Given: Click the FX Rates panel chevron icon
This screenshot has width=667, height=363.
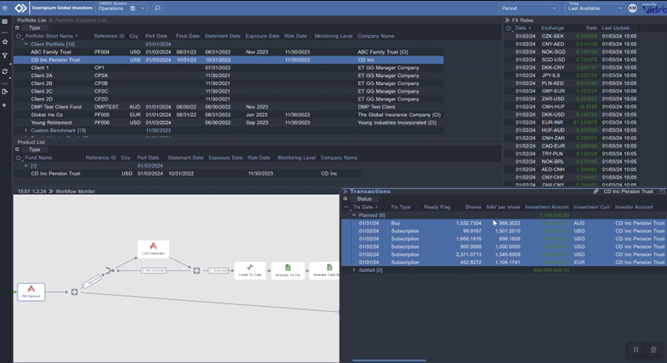Looking at the screenshot, I should pyautogui.click(x=507, y=20).
